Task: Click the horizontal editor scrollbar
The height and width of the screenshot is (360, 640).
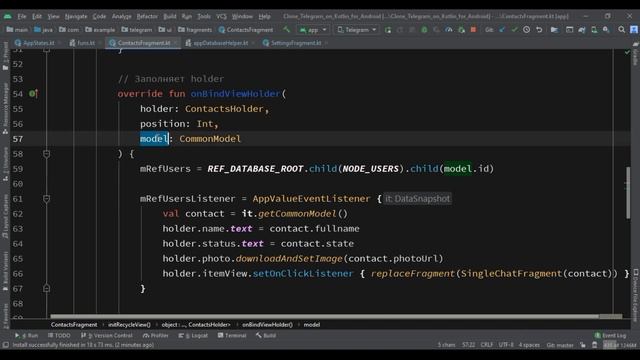Action: (x=324, y=316)
